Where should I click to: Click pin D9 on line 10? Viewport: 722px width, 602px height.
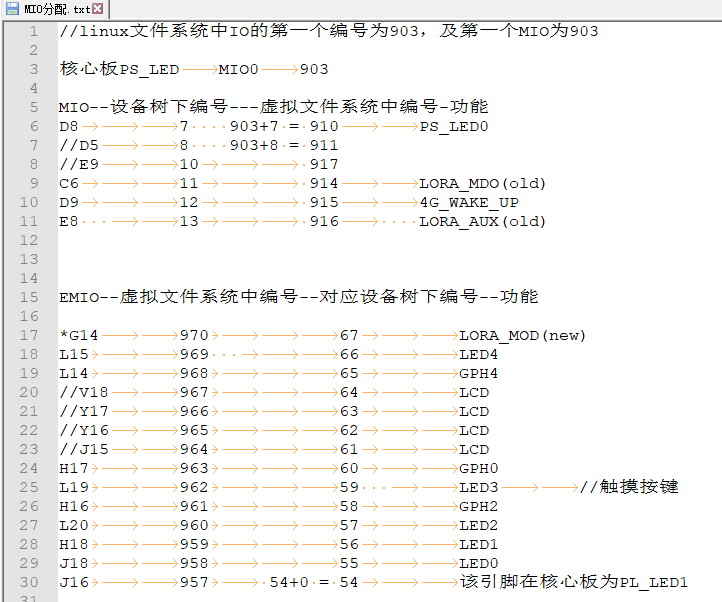click(x=69, y=202)
